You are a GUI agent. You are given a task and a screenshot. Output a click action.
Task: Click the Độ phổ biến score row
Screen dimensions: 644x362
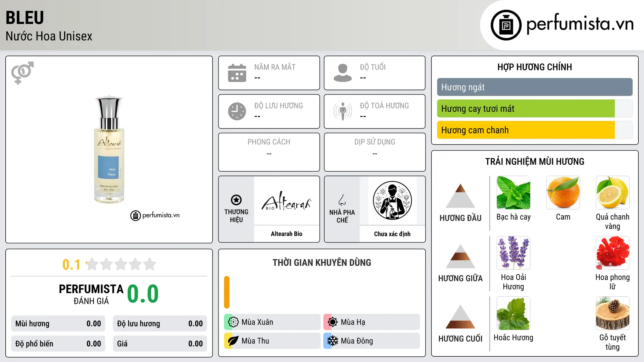pos(58,344)
